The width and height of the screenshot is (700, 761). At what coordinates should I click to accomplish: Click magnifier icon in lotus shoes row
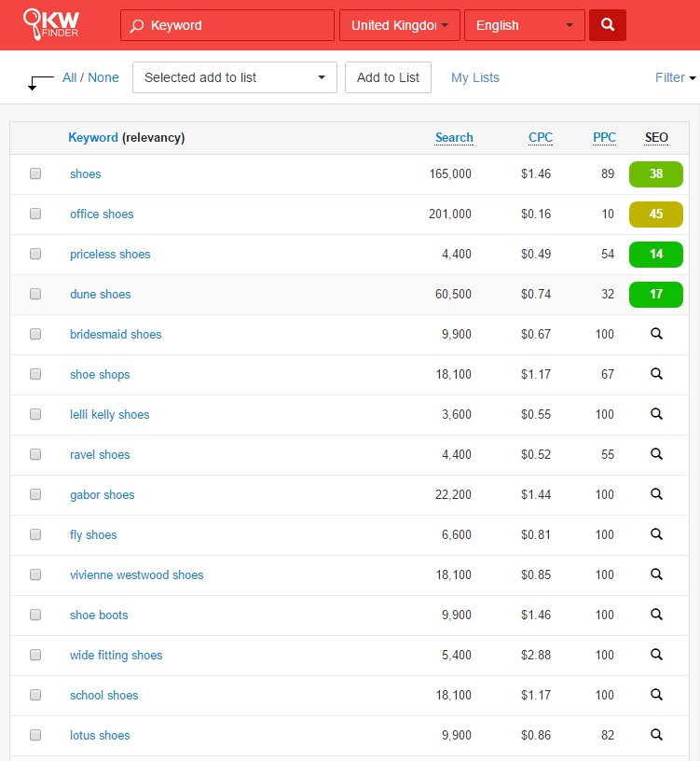click(x=656, y=735)
